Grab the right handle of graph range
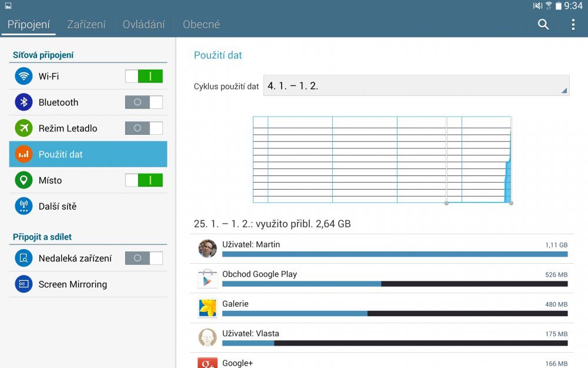 pyautogui.click(x=511, y=203)
